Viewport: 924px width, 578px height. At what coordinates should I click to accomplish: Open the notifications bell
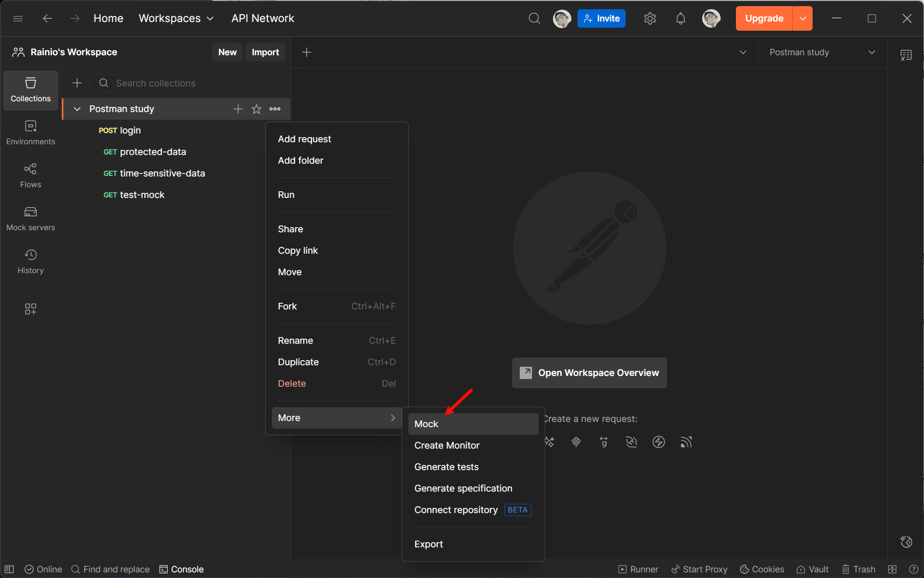click(x=681, y=18)
